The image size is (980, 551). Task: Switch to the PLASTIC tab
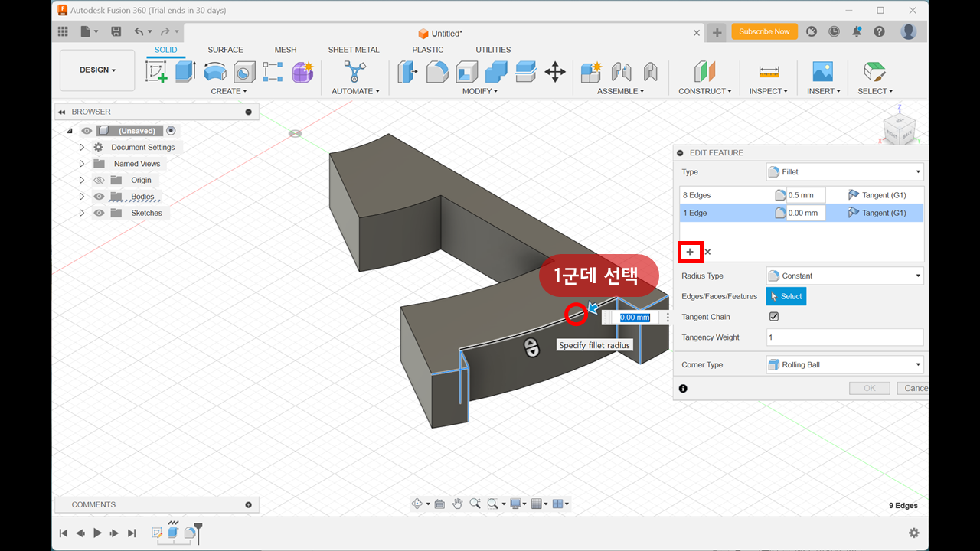click(x=428, y=50)
